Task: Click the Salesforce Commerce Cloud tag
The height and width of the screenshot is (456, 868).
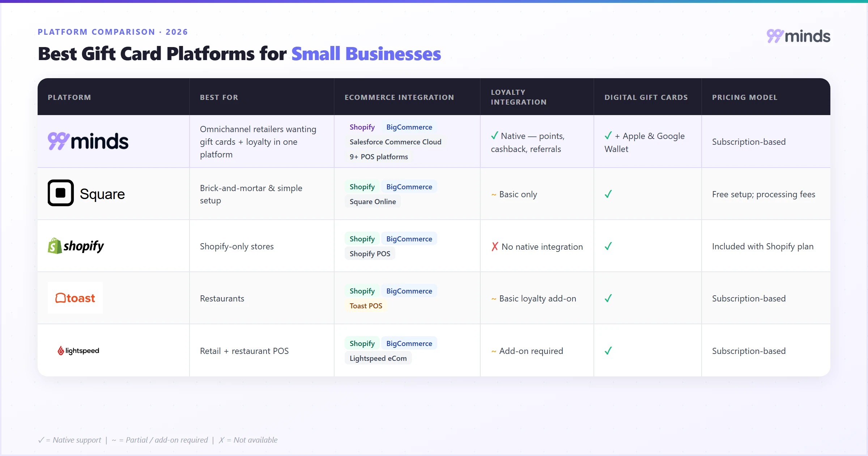Action: click(x=395, y=142)
